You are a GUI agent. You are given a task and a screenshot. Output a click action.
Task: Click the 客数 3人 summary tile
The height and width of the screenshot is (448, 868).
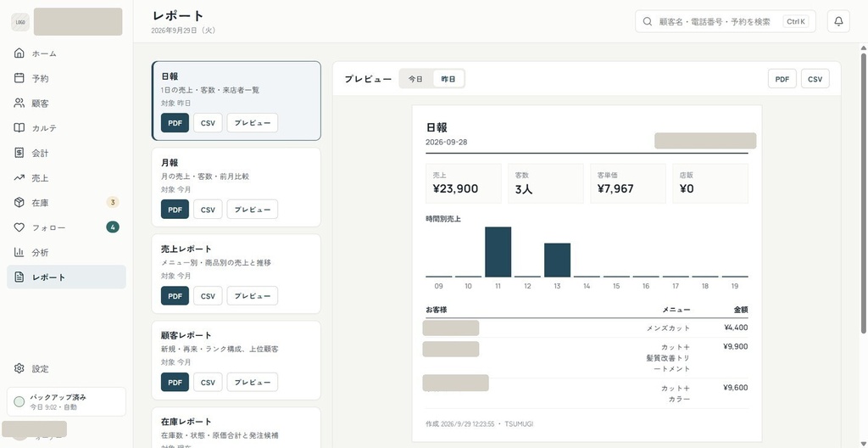tap(546, 183)
